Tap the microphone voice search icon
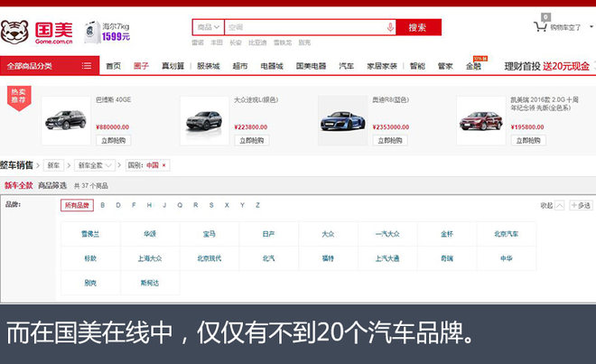The width and height of the screenshot is (596, 364). (390, 27)
